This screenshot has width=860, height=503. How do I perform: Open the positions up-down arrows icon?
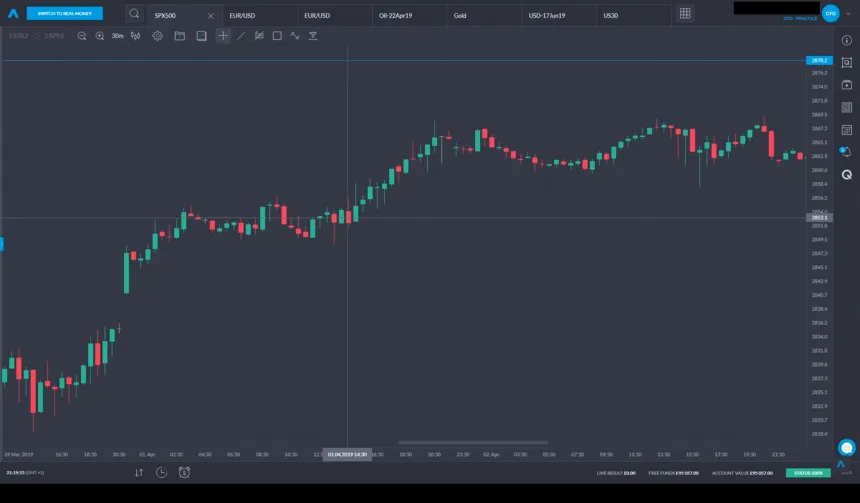click(x=139, y=472)
